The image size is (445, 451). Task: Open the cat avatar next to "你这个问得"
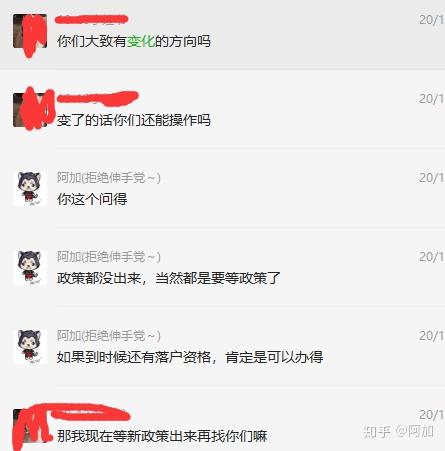30,189
